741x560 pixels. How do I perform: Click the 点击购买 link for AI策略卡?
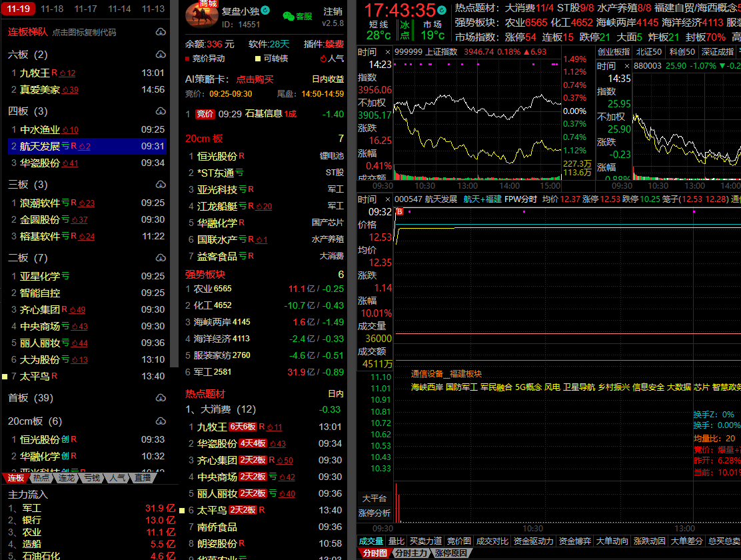point(255,79)
